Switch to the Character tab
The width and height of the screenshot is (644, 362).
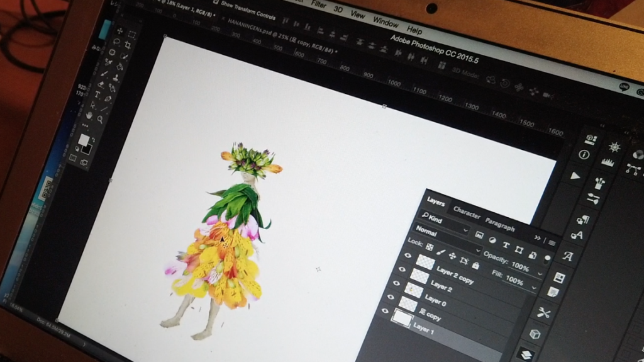(467, 213)
